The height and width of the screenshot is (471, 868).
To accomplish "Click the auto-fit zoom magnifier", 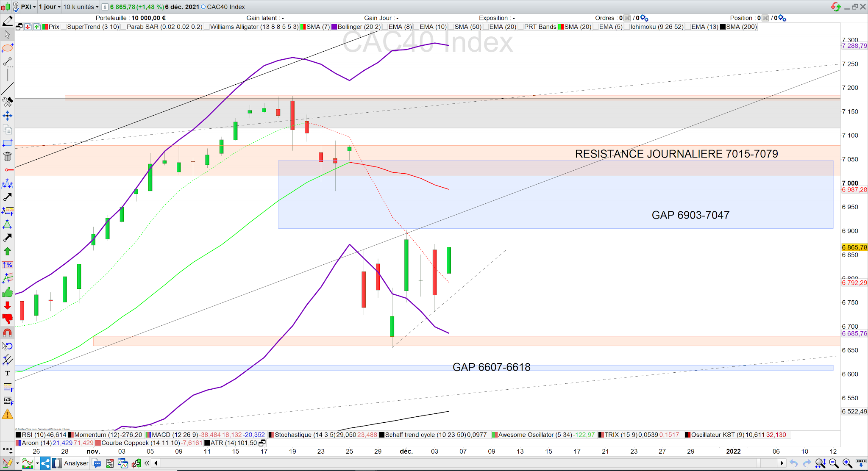I will tap(820, 463).
